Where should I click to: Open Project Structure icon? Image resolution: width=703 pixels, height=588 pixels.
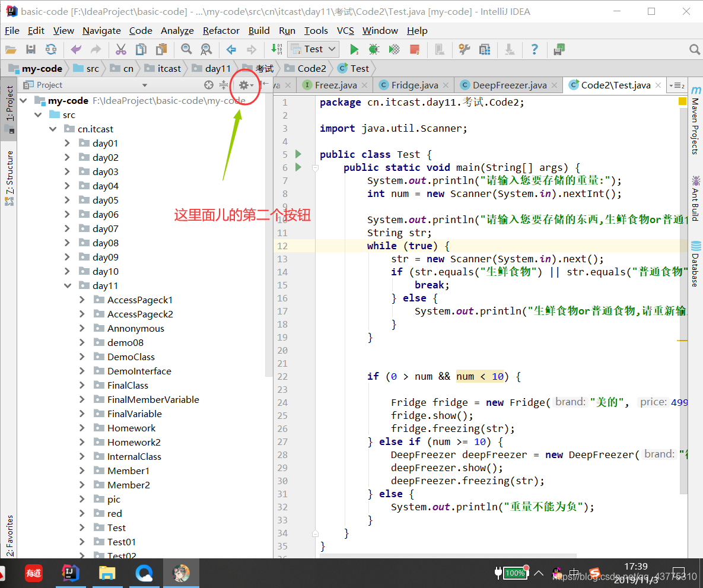click(x=485, y=49)
